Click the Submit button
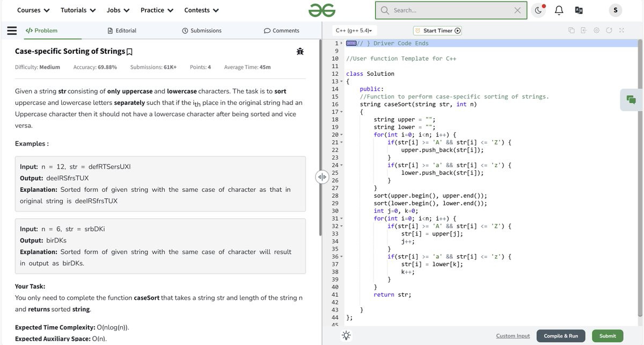Image resolution: width=644 pixels, height=345 pixels. 608,336
